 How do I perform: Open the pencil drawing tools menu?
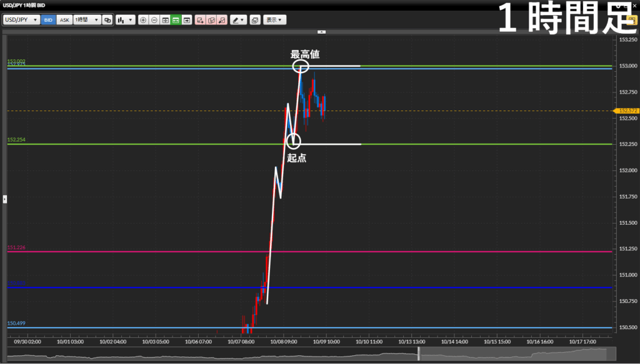[x=238, y=20]
